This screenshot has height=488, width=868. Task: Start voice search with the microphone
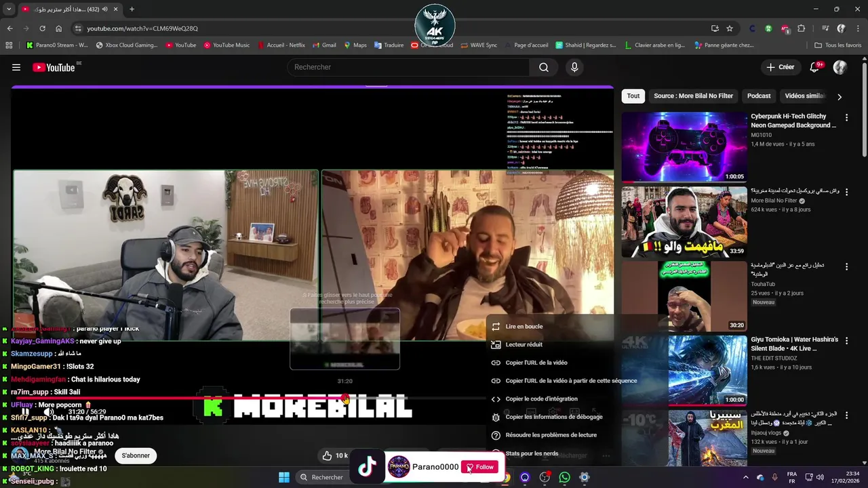coord(574,67)
